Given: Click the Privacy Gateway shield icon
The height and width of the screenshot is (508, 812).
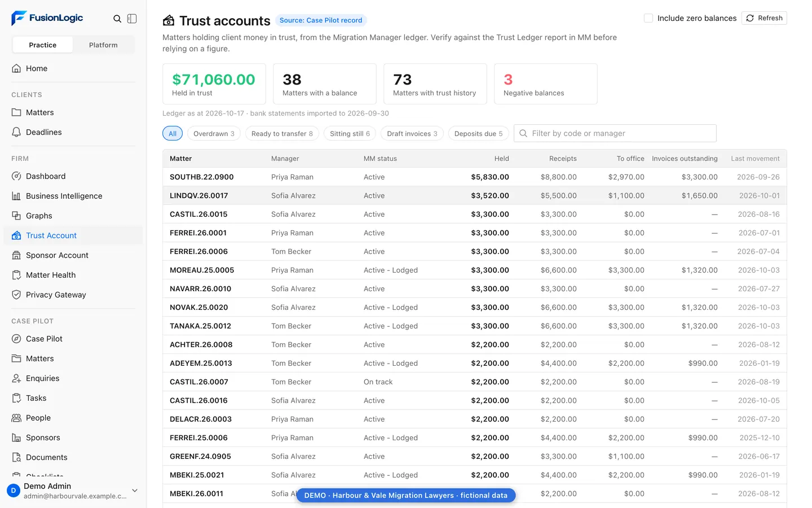Looking at the screenshot, I should click(16, 295).
